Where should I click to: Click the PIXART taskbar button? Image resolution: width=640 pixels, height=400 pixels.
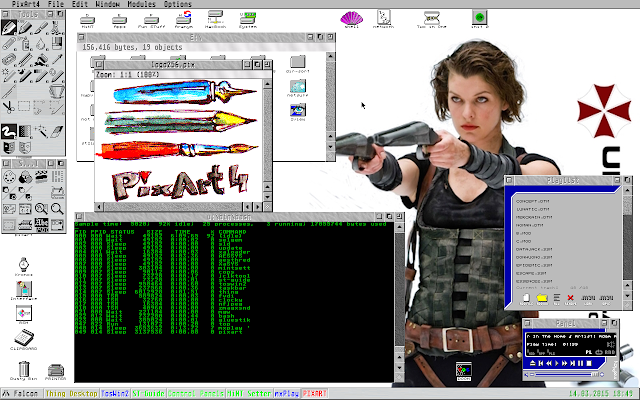click(314, 394)
